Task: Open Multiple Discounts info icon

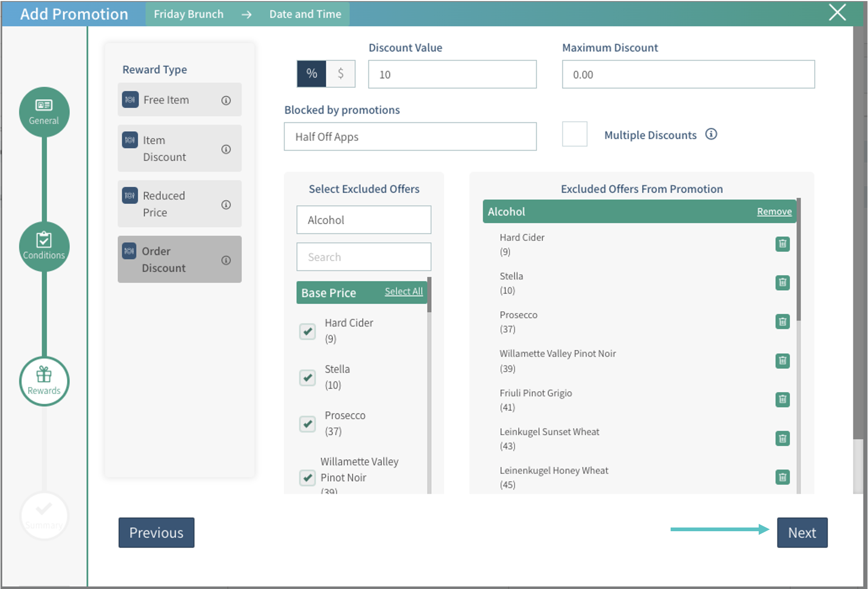Action: tap(711, 134)
